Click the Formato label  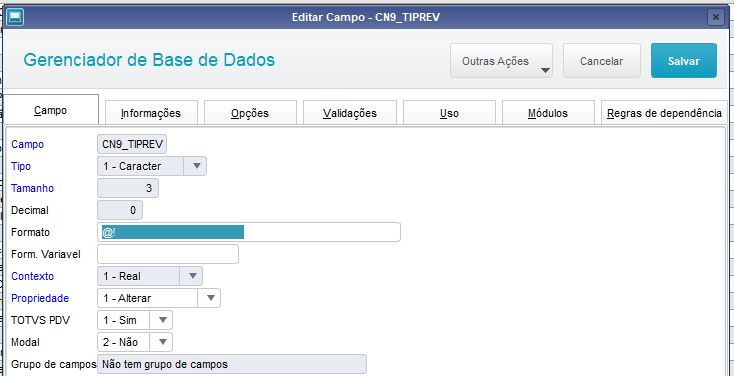point(30,232)
